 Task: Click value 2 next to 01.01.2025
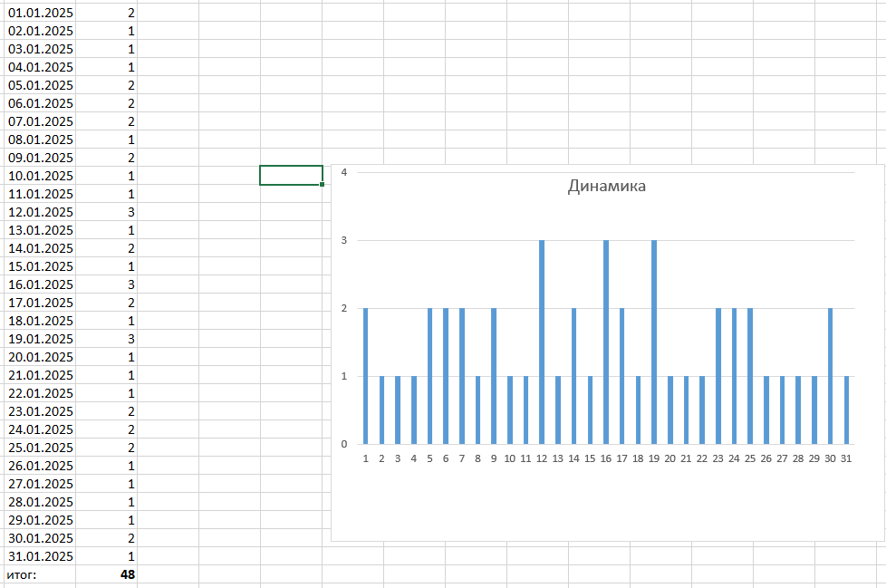(107, 13)
